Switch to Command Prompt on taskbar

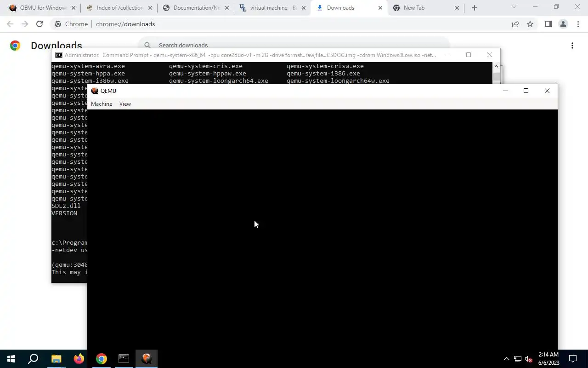pos(124,359)
